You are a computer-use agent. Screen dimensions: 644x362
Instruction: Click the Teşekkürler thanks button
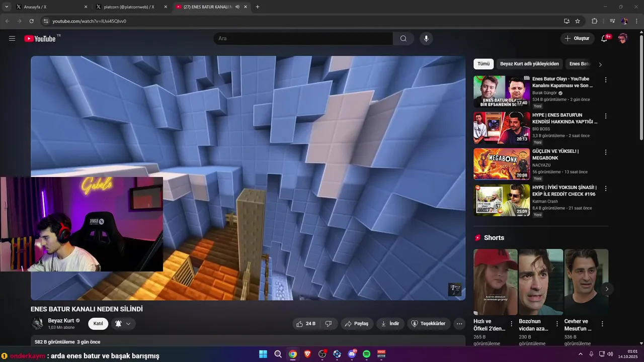click(x=428, y=324)
